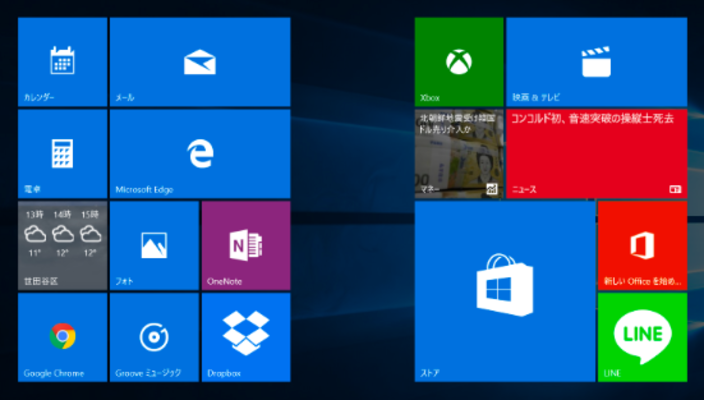Launch the 電卓 calculator tile
The image size is (704, 400).
point(62,154)
